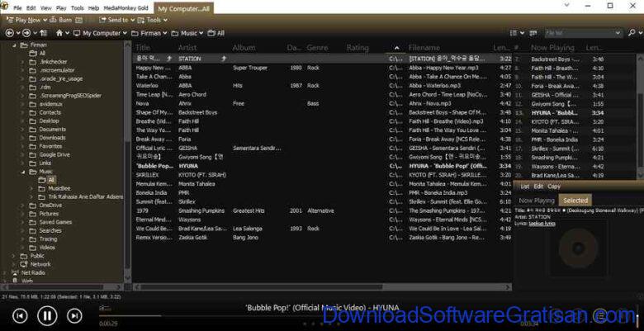Open the MediaMonkey Gold menu
The height and width of the screenshot is (331, 644).
coord(126,7)
